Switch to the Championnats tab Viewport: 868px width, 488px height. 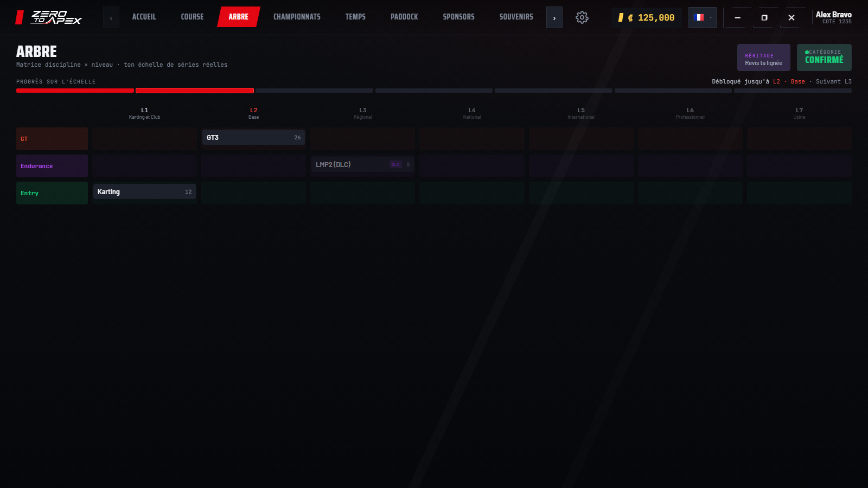pyautogui.click(x=297, y=17)
